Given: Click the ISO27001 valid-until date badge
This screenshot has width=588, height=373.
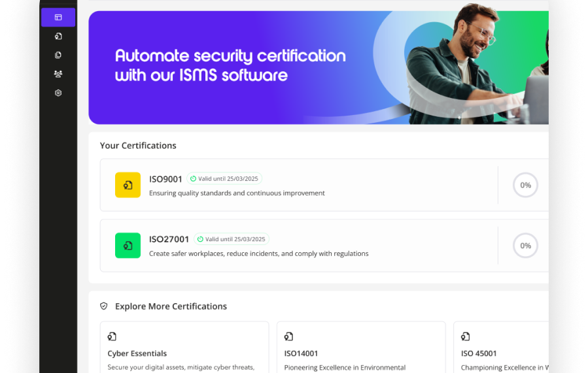Looking at the screenshot, I should 231,239.
